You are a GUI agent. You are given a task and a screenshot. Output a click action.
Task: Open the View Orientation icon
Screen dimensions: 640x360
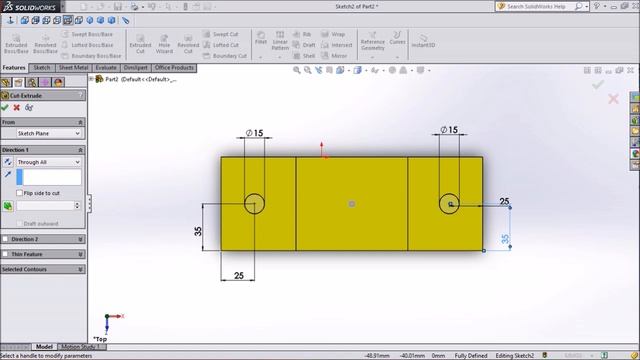(340, 70)
